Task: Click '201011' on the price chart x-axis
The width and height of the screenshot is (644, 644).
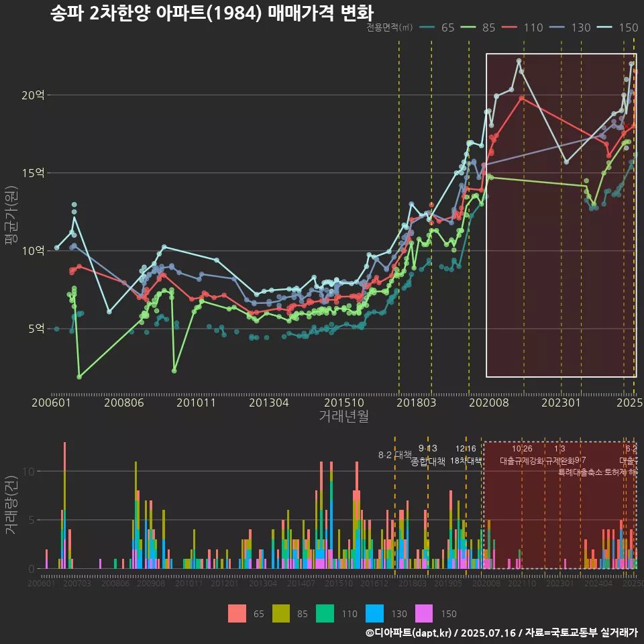Action: pos(196,402)
